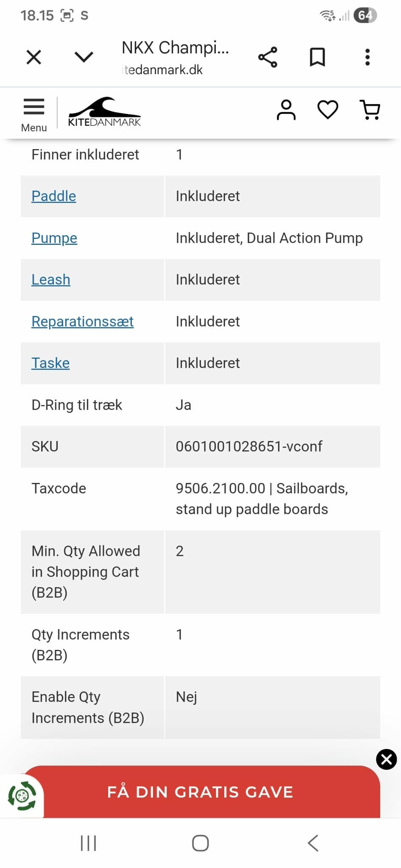Go to Kitedanmark logo homepage

[x=104, y=112]
